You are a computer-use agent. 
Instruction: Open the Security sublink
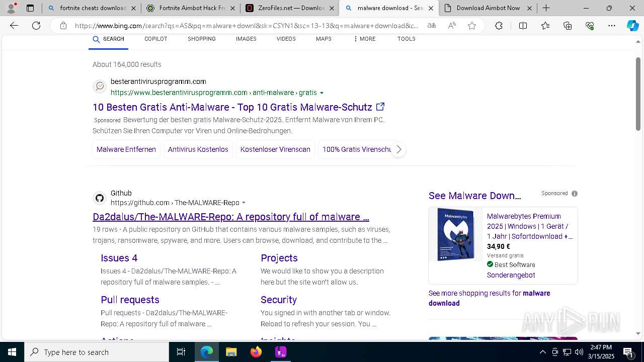click(279, 300)
